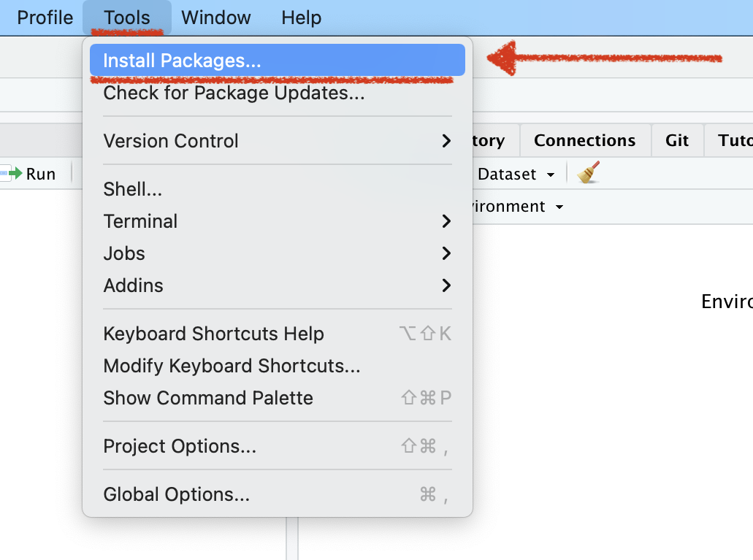Screen dimensions: 753x560
Task: Select Install Packages... menu entry
Action: tap(182, 61)
